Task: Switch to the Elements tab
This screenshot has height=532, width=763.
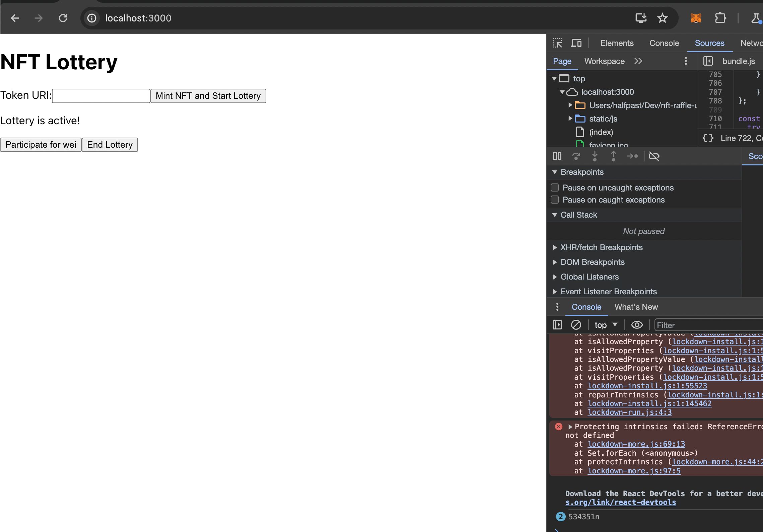Action: point(617,44)
